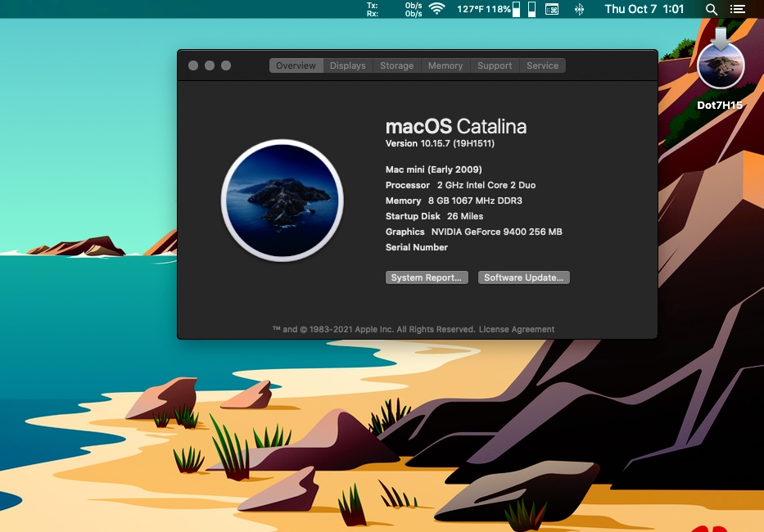Click the Serial Number label
Image resolution: width=764 pixels, height=532 pixels.
coord(417,247)
